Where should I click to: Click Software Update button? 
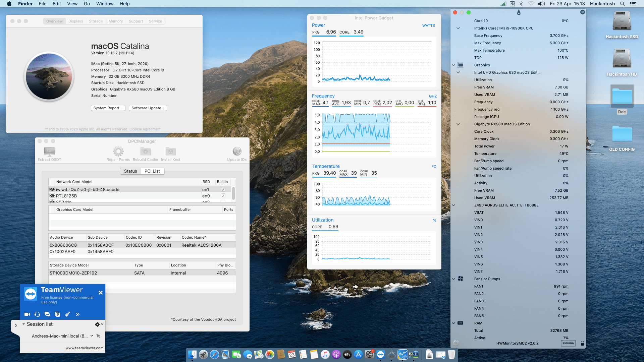148,108
